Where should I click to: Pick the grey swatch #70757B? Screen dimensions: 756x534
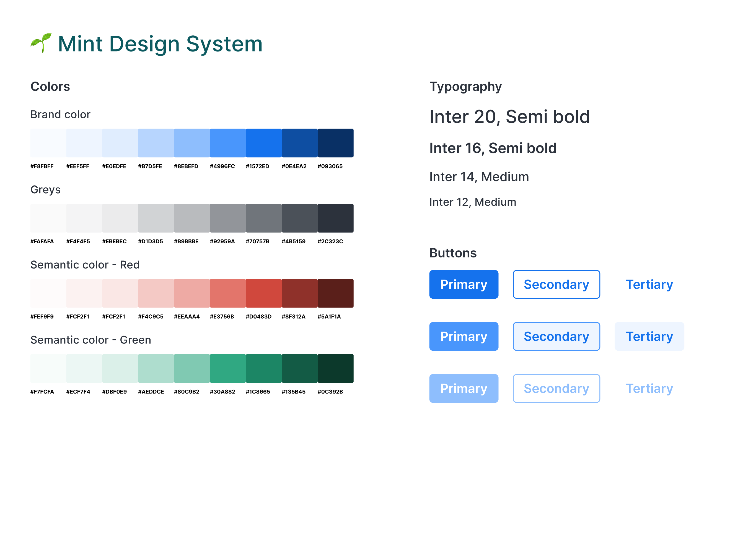pos(264,218)
